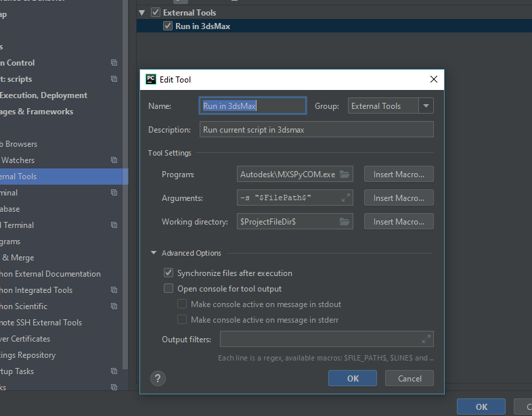532x416 pixels.
Task: Select Run in 3dsMax tool row in list
Action: pos(334,26)
